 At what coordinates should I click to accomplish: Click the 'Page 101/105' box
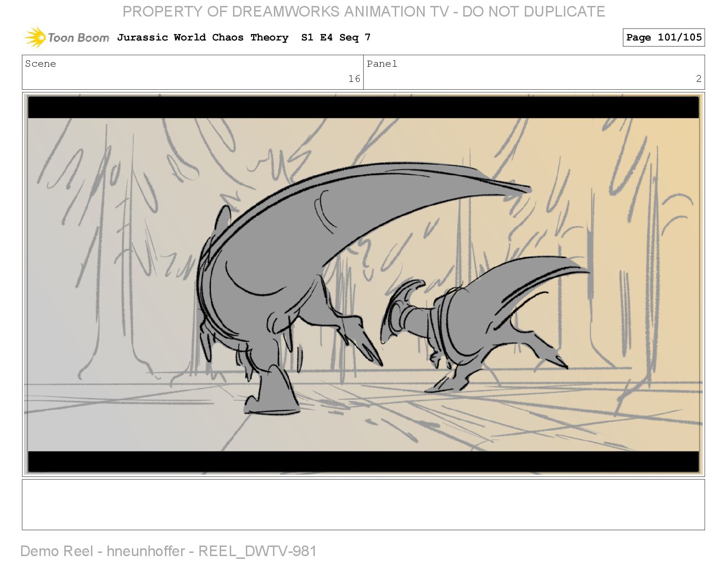(x=664, y=37)
